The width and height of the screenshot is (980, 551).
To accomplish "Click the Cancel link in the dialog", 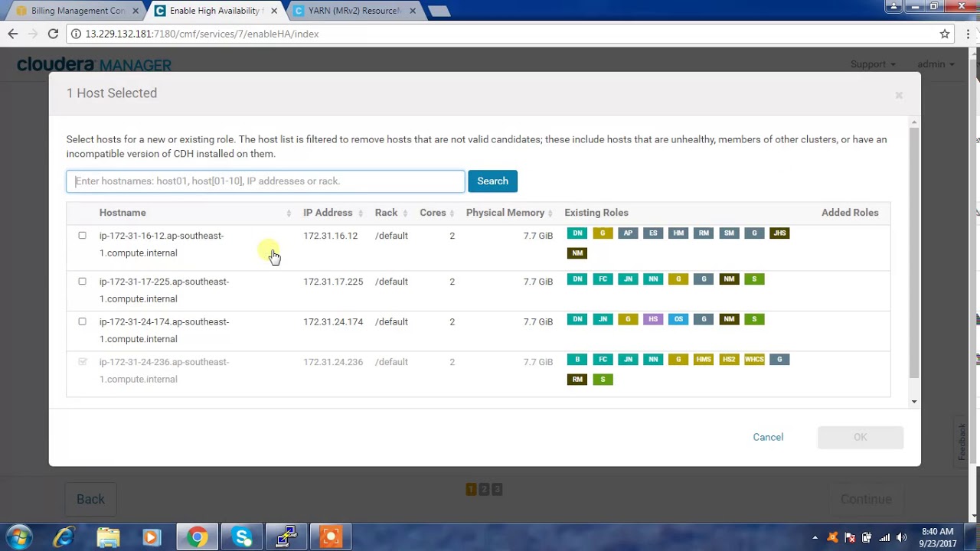I will [768, 437].
